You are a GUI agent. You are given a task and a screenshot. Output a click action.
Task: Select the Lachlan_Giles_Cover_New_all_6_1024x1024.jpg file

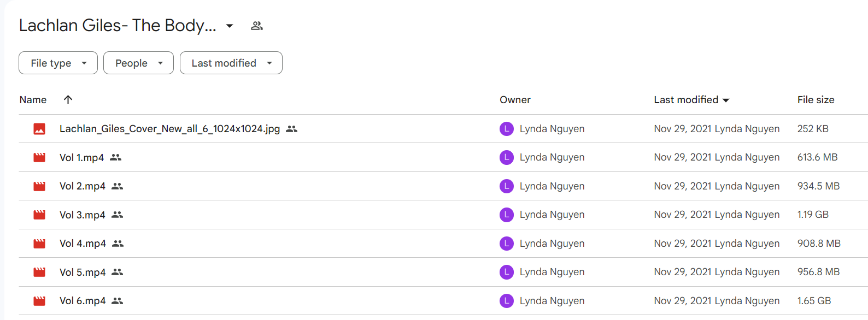point(169,129)
